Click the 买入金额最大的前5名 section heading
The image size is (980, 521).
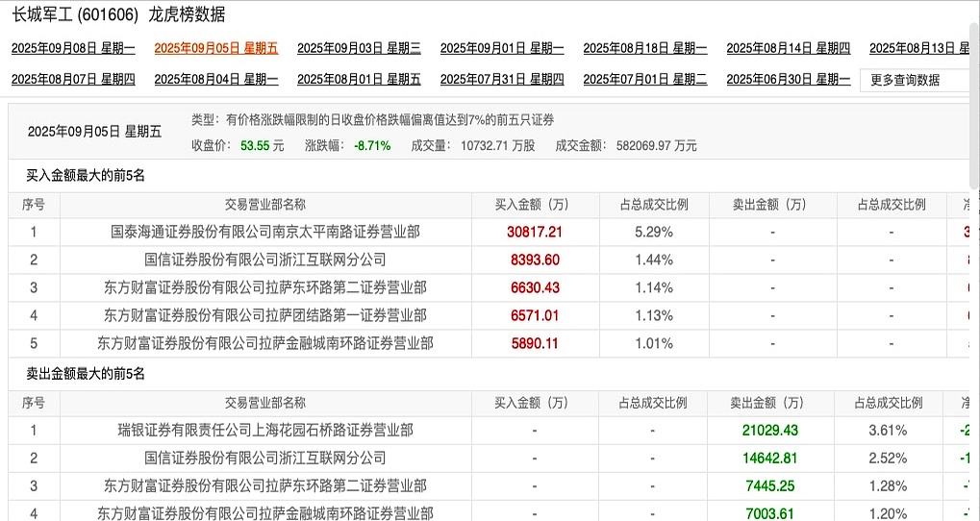86,176
